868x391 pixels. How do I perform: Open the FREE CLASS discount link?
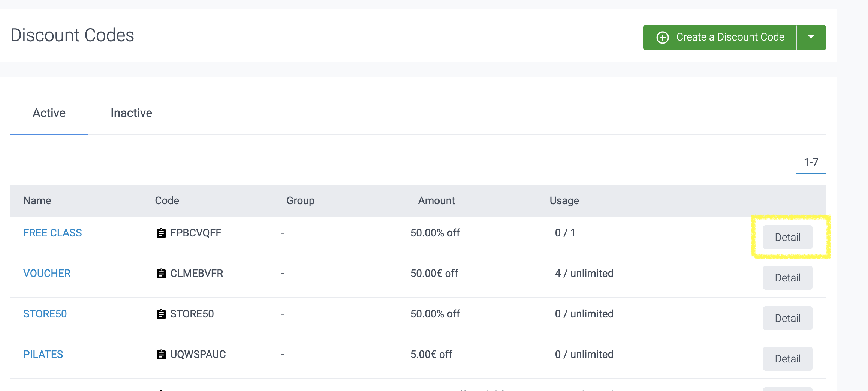(x=52, y=233)
